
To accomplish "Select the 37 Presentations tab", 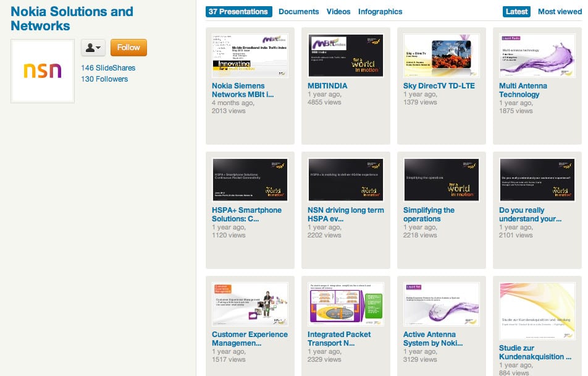I will pos(238,12).
